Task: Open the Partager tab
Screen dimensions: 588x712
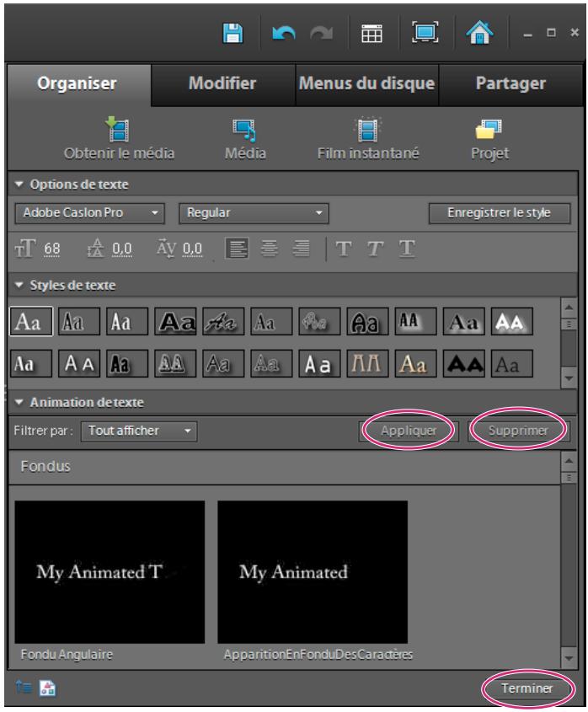Action: point(510,83)
